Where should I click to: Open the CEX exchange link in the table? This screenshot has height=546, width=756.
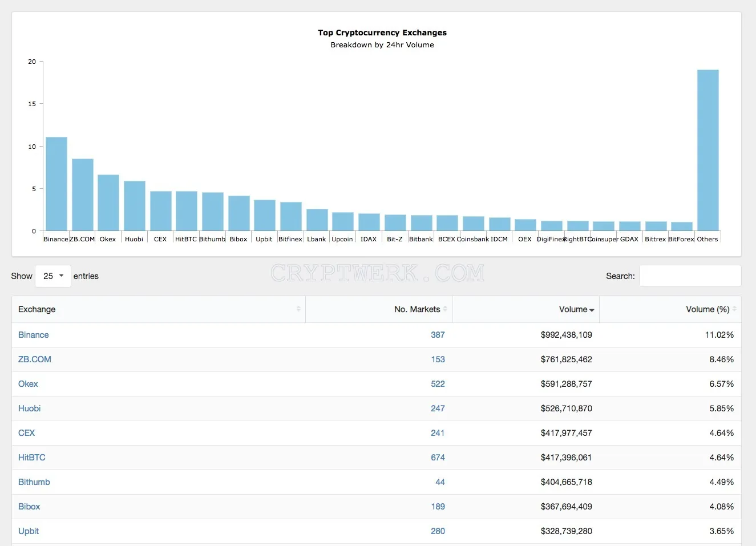click(x=27, y=433)
